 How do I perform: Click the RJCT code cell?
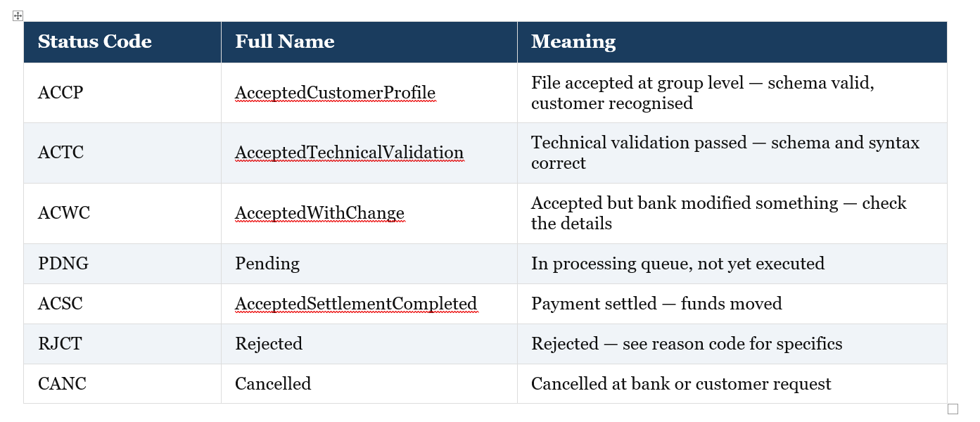pos(122,344)
